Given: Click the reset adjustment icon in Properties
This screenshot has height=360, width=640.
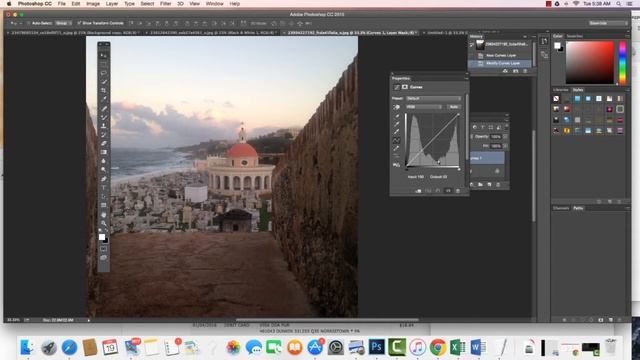Looking at the screenshot, I should click(x=438, y=191).
